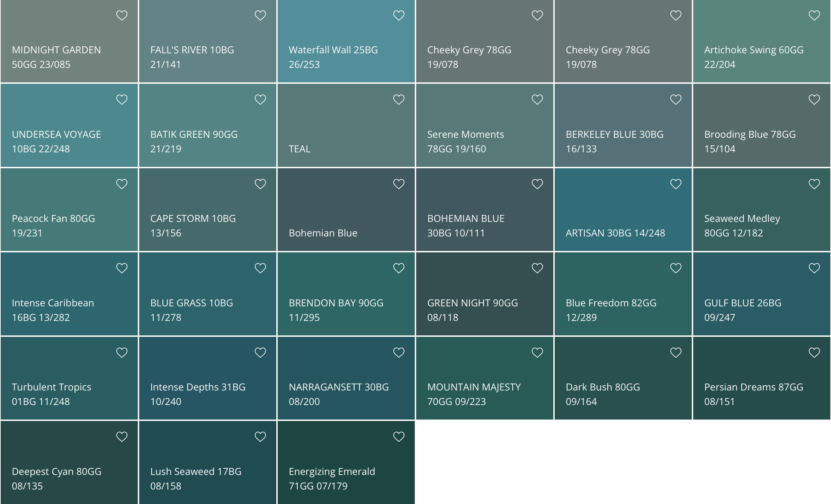
Task: Pick Lush Seaweed 17BG 08/158 swatch
Action: coord(208,462)
